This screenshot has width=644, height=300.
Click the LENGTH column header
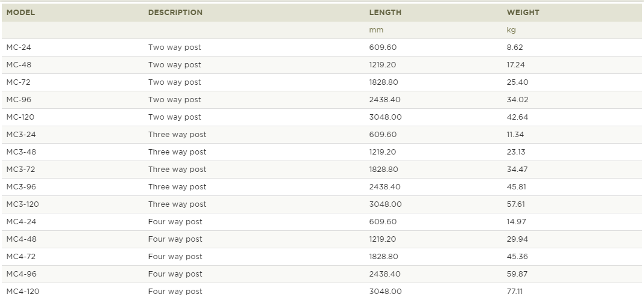(x=385, y=13)
